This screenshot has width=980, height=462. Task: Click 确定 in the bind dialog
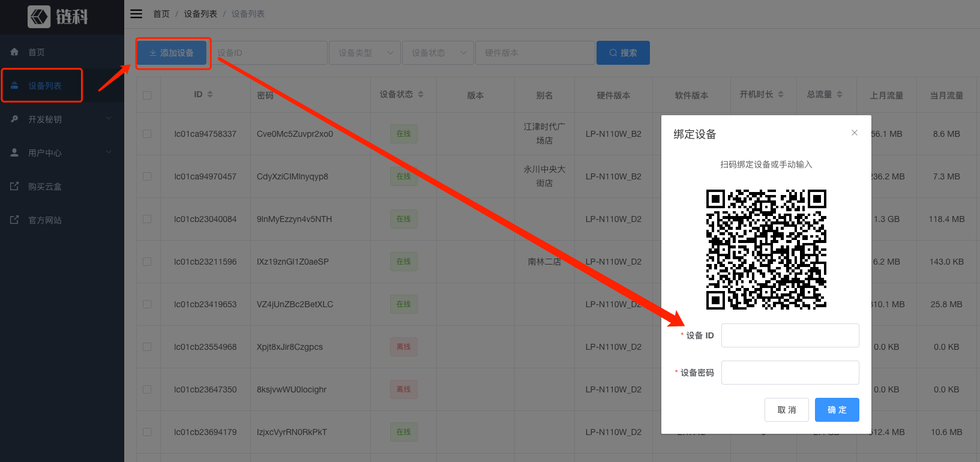pos(837,410)
